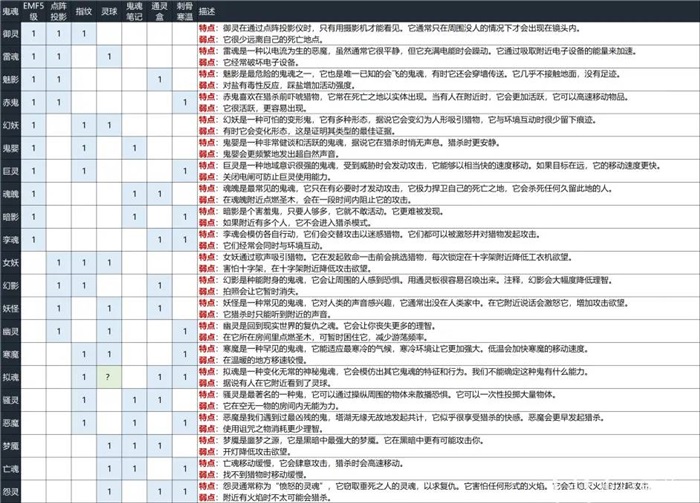Click the green question mark cell for 拟魂

[x=108, y=377]
